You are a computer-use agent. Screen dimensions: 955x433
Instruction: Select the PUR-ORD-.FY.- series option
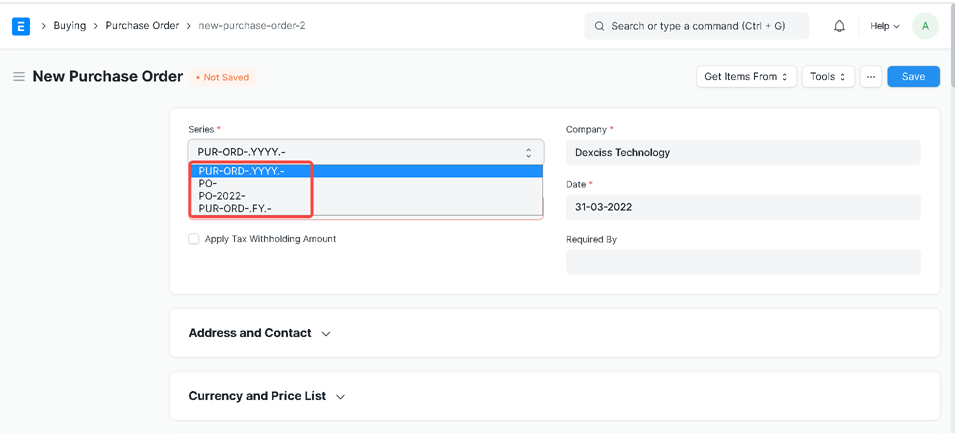[235, 208]
